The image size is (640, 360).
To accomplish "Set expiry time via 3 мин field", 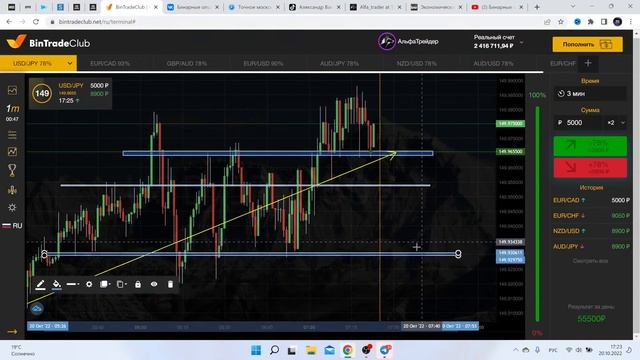I will [x=590, y=93].
